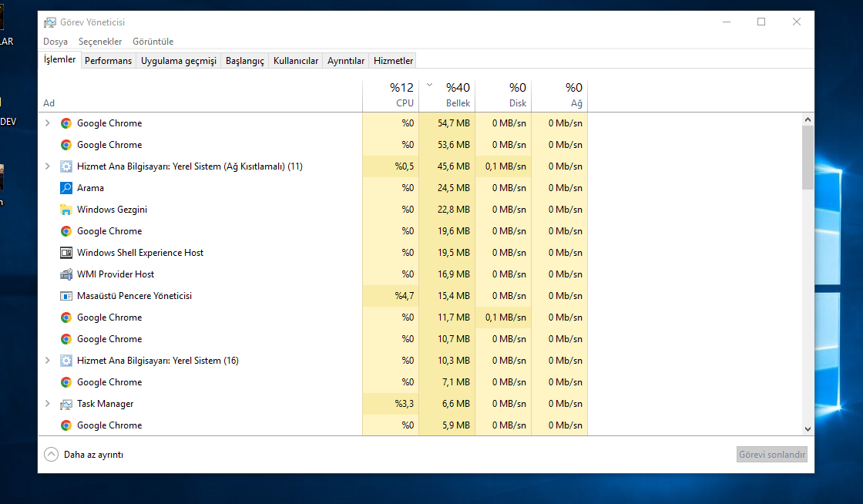Switch to the Uygulama geçmişi tab
863x504 pixels.
click(x=178, y=61)
